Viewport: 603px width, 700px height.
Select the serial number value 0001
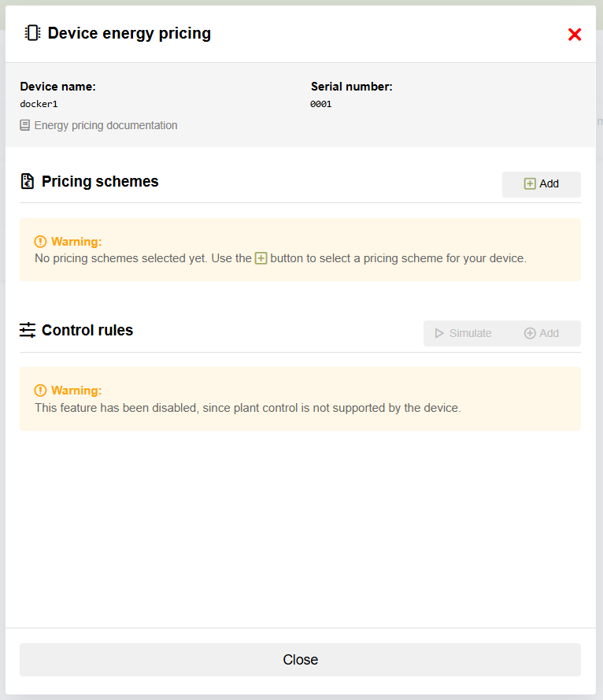(321, 104)
